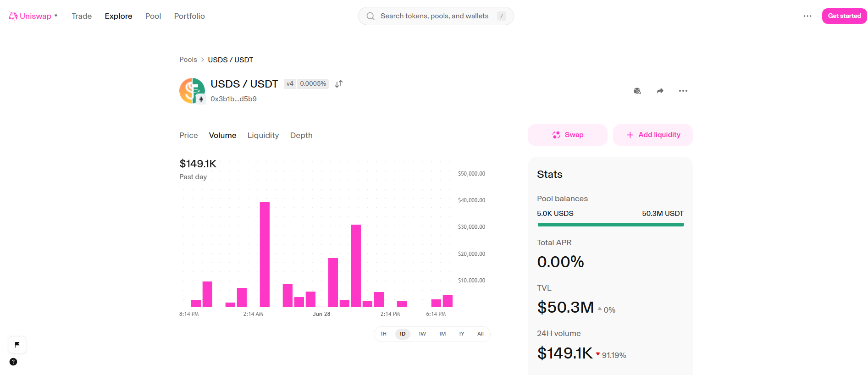The width and height of the screenshot is (868, 375).
Task: Navigate to Portfolio
Action: pos(189,16)
